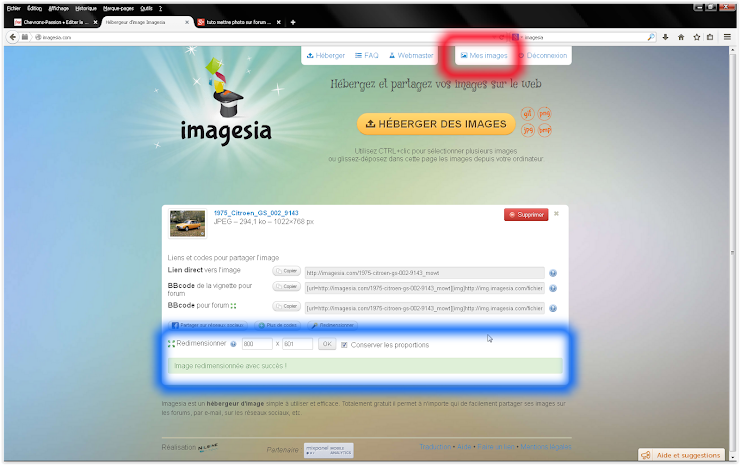Click the imagesia logo

click(x=226, y=101)
